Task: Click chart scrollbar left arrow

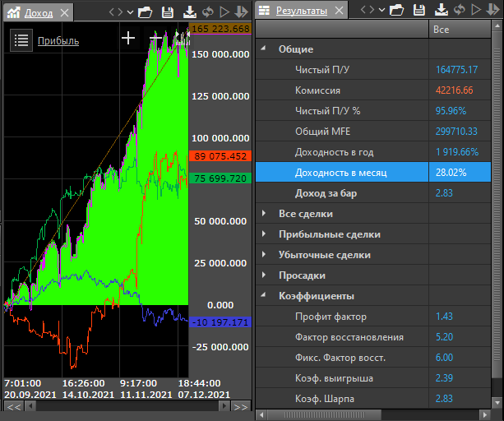Action: (x=31, y=406)
